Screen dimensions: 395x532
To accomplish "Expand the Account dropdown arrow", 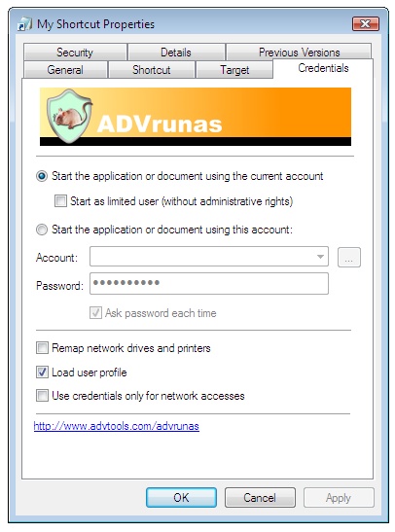I will 320,257.
